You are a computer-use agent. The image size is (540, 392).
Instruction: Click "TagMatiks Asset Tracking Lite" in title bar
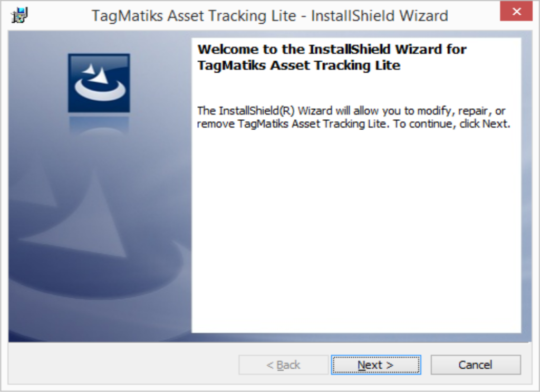point(194,16)
